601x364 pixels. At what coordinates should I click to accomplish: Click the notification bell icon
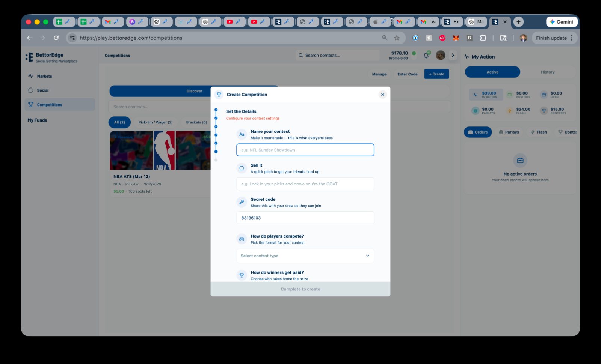point(426,56)
